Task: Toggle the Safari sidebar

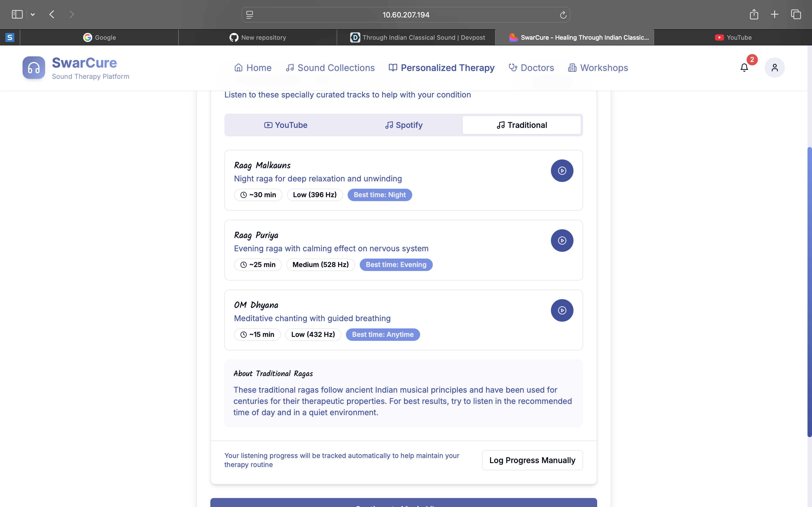Action: pos(17,14)
